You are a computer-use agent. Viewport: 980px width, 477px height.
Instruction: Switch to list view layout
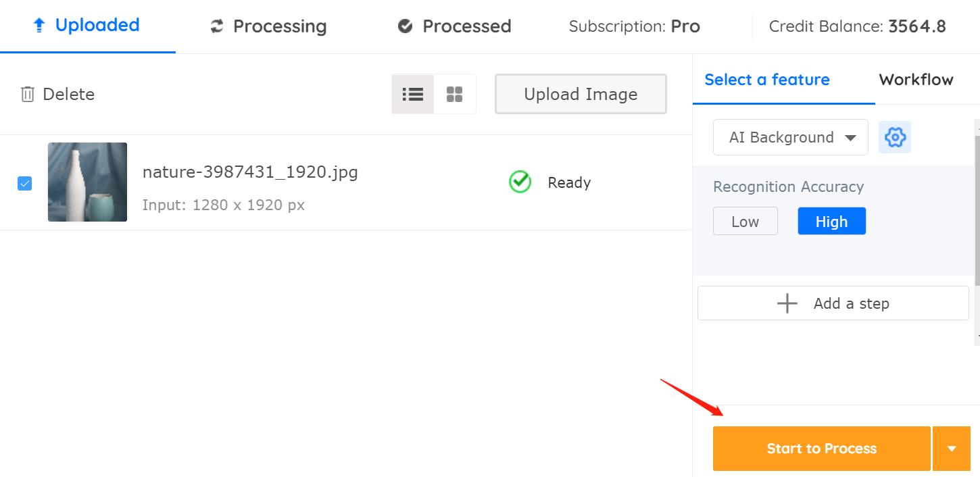pos(413,94)
